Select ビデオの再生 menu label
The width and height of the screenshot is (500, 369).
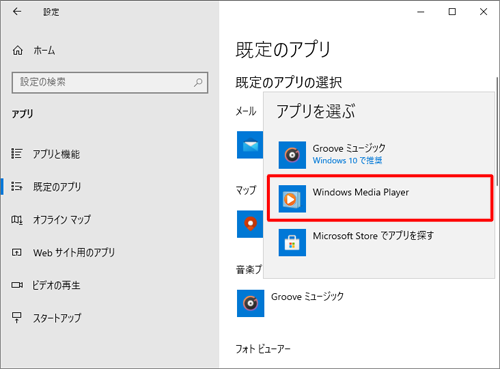pyautogui.click(x=56, y=285)
